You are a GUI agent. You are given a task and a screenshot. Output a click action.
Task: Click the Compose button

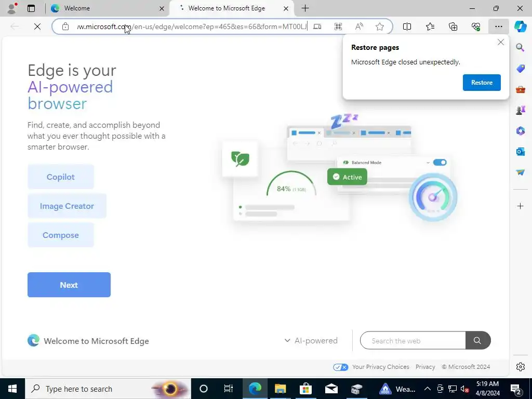(61, 235)
